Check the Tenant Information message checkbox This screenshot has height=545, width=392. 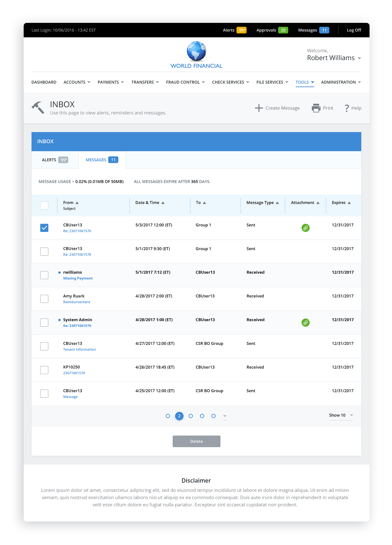(44, 346)
